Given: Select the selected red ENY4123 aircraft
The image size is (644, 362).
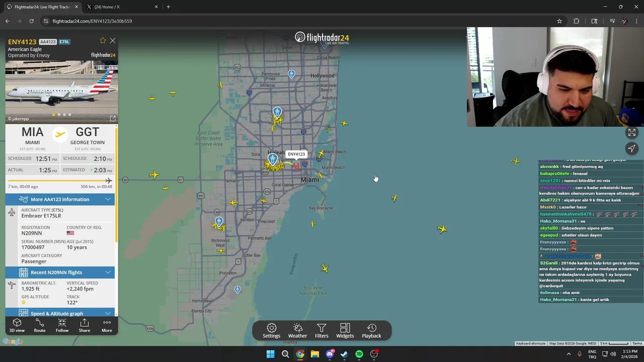Looking at the screenshot, I should point(297,166).
